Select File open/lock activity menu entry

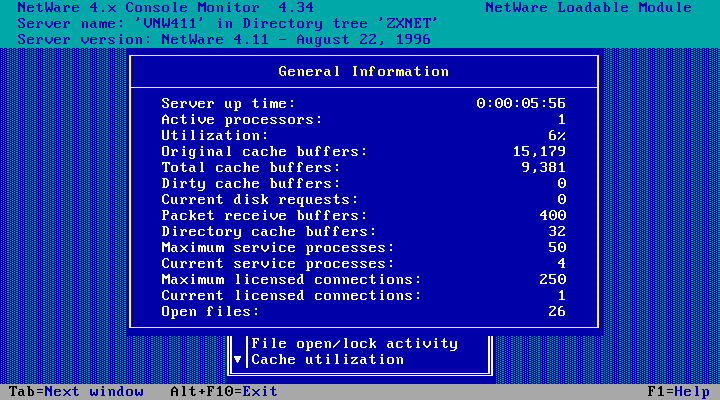click(354, 344)
